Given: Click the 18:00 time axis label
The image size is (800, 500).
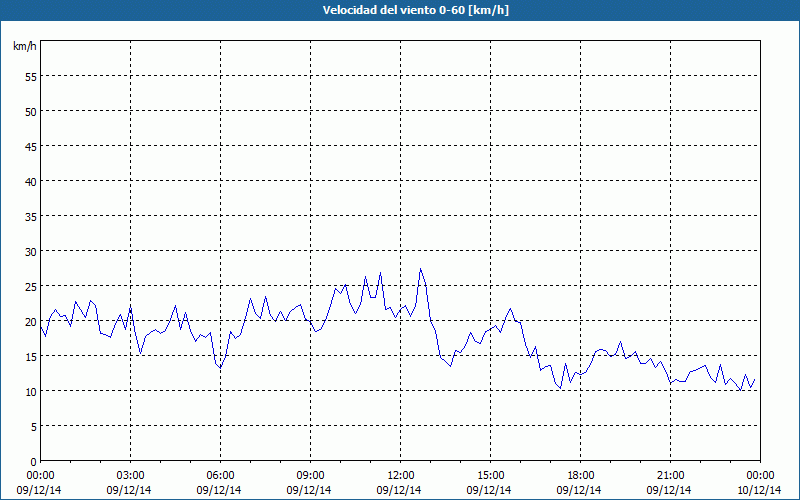Looking at the screenshot, I should pos(581,476).
